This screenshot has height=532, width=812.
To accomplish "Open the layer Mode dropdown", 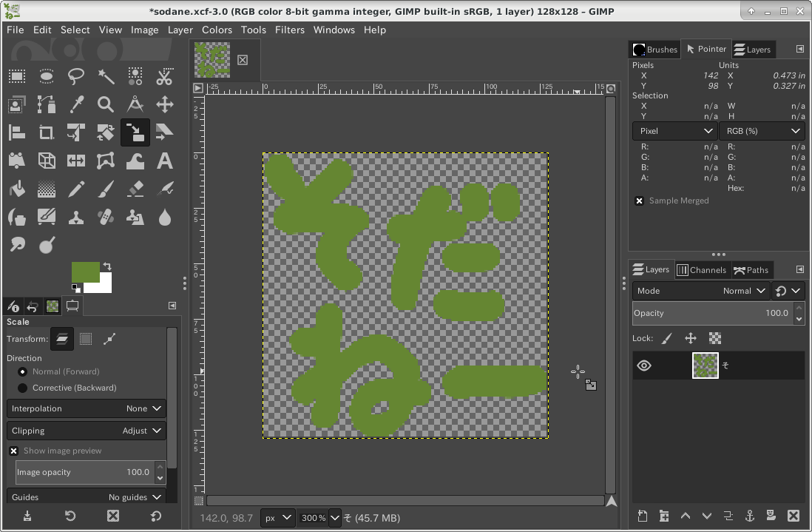I will [701, 291].
